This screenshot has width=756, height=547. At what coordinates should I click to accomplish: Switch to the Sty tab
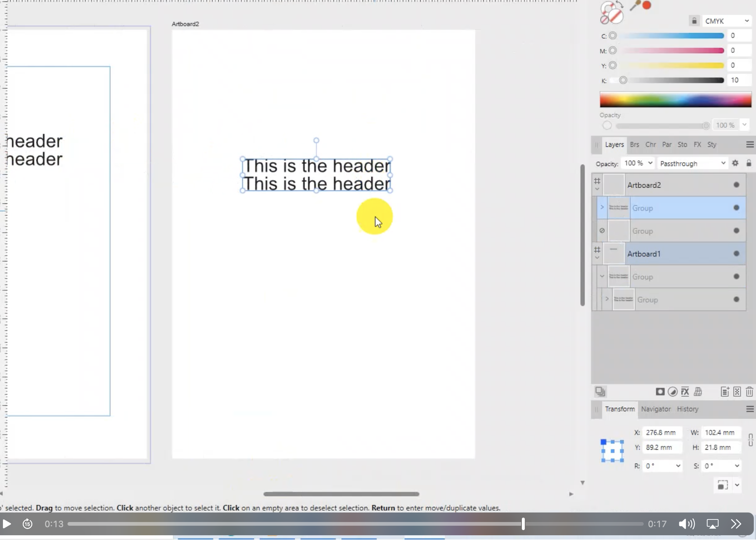tap(712, 145)
